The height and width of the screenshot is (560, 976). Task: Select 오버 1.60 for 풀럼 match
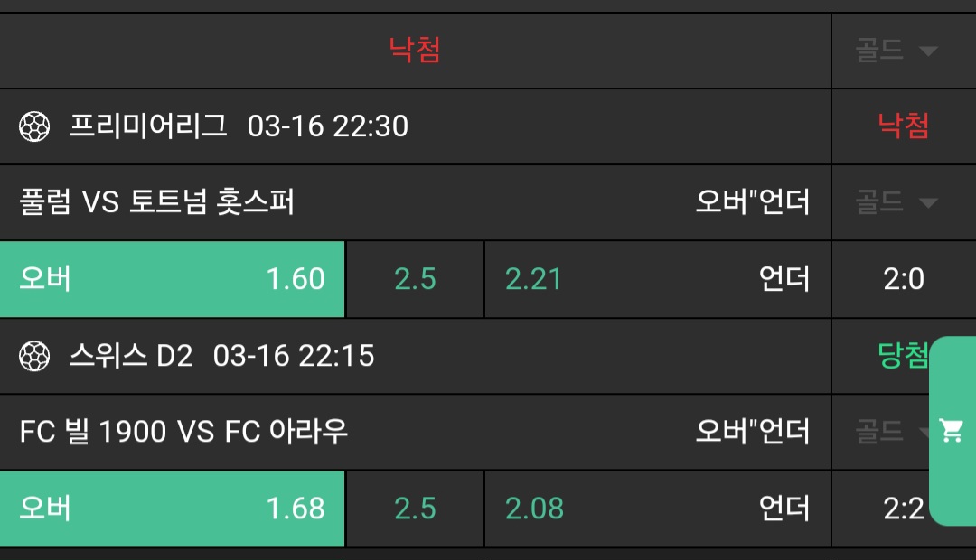173,279
